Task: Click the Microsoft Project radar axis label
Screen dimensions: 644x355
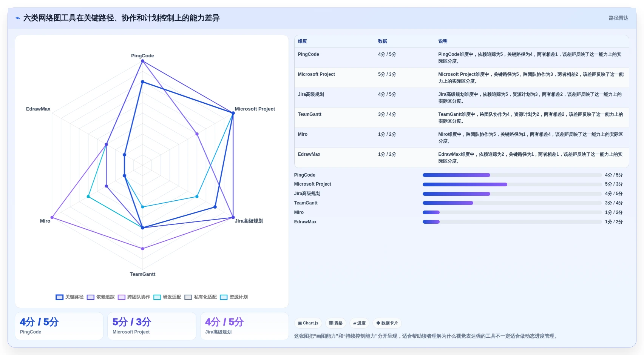Action: click(255, 109)
